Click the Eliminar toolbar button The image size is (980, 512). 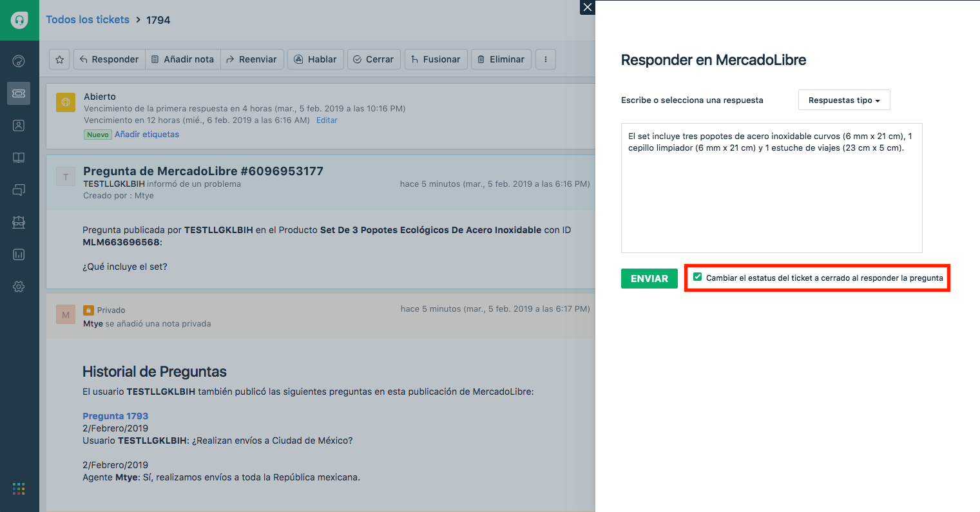point(501,59)
